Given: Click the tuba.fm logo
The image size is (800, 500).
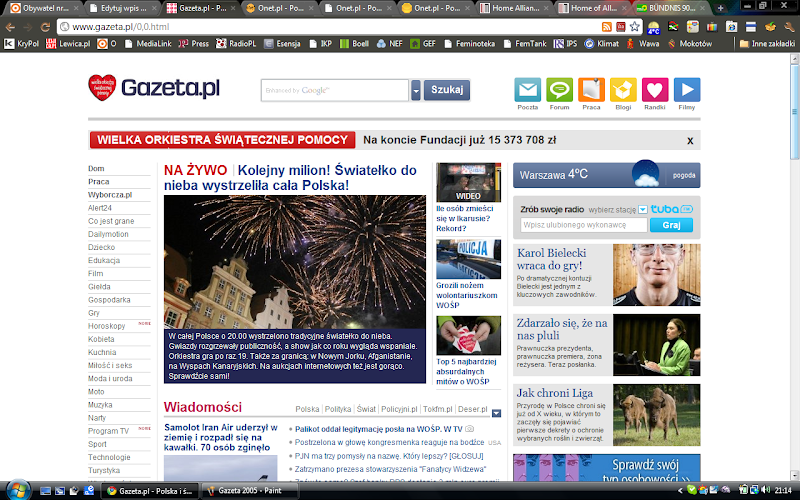Looking at the screenshot, I should pos(671,209).
